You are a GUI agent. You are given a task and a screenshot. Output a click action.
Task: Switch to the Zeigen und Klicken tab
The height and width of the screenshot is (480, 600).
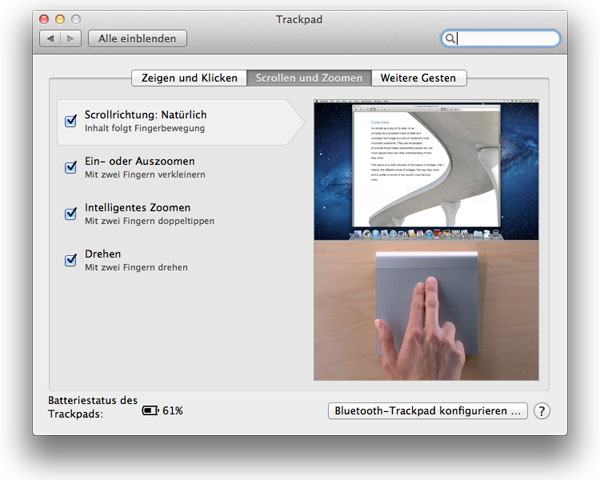point(190,78)
